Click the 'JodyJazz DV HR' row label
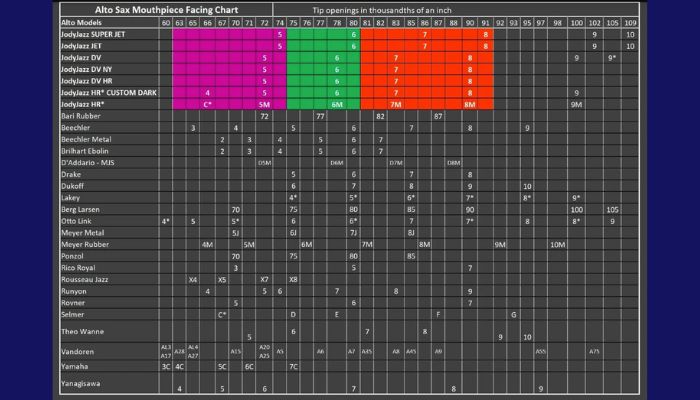The height and width of the screenshot is (400, 700). (87, 81)
